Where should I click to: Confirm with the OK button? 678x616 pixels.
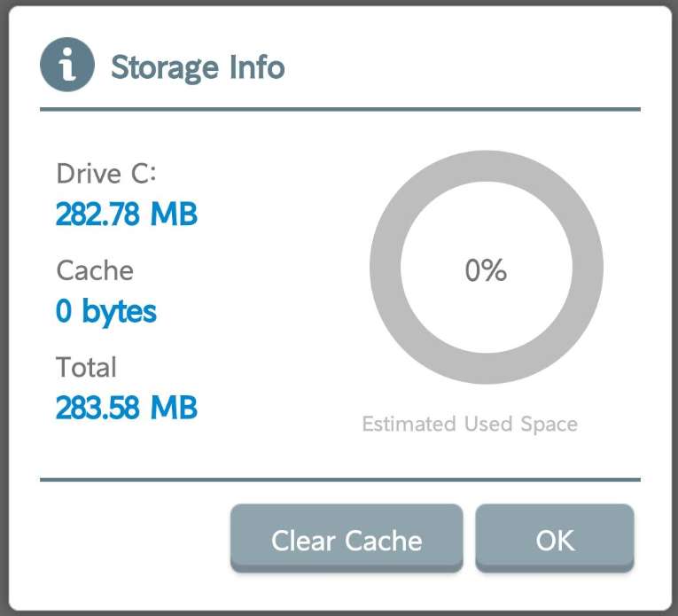tap(555, 540)
